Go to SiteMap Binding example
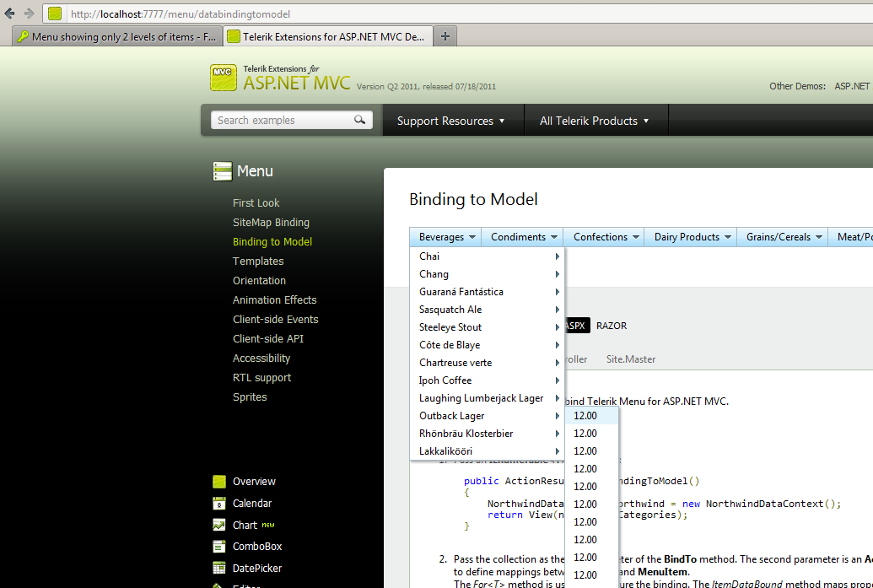 (271, 222)
